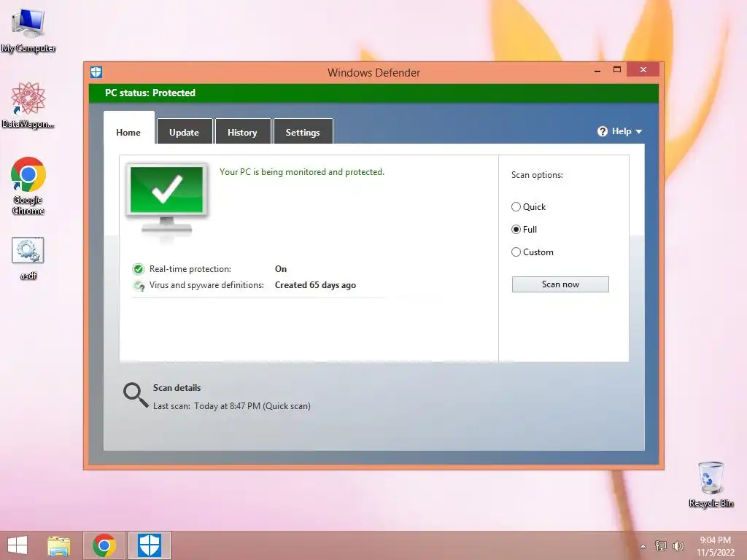This screenshot has height=560, width=747.
Task: Click the 'Scan options:' label
Action: pyautogui.click(x=537, y=175)
